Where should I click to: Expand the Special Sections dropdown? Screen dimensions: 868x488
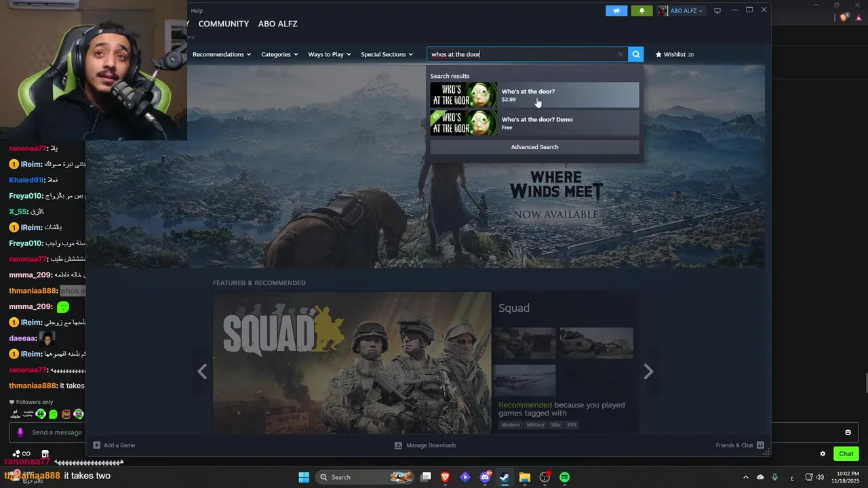pyautogui.click(x=387, y=54)
